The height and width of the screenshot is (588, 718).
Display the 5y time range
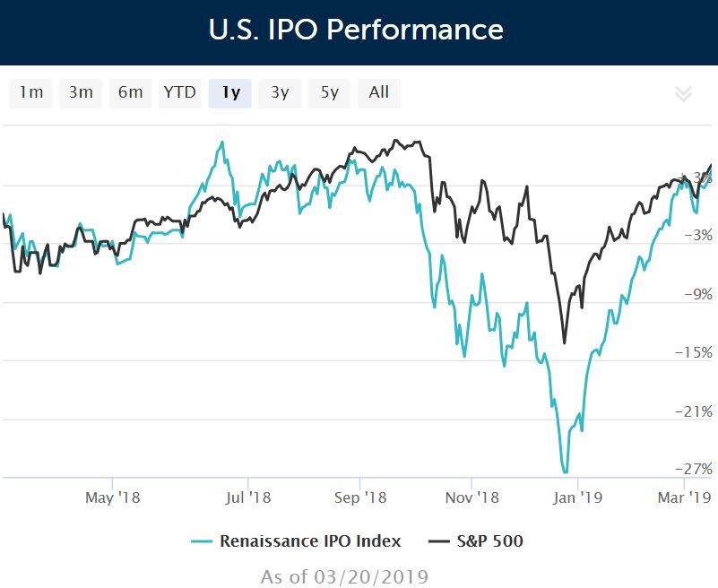pyautogui.click(x=330, y=92)
